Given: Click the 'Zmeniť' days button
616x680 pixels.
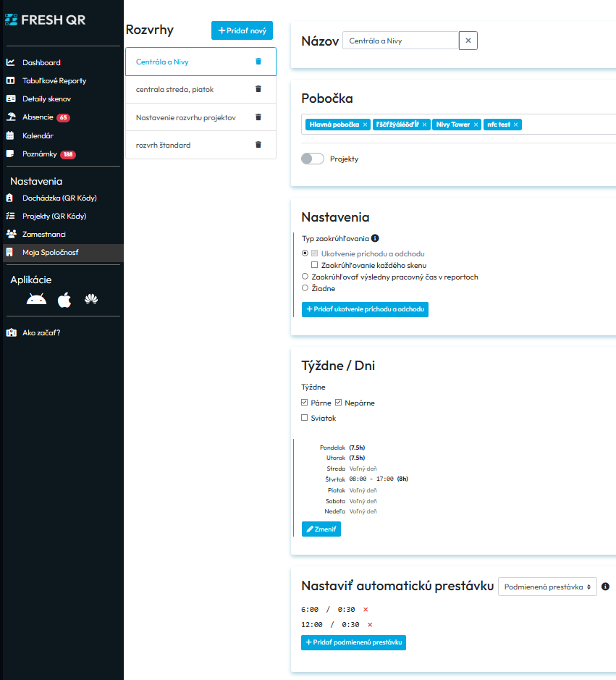Looking at the screenshot, I should coord(321,529).
